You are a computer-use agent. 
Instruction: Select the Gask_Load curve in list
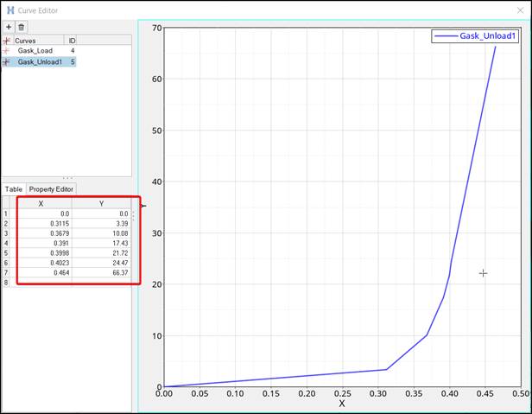click(35, 51)
